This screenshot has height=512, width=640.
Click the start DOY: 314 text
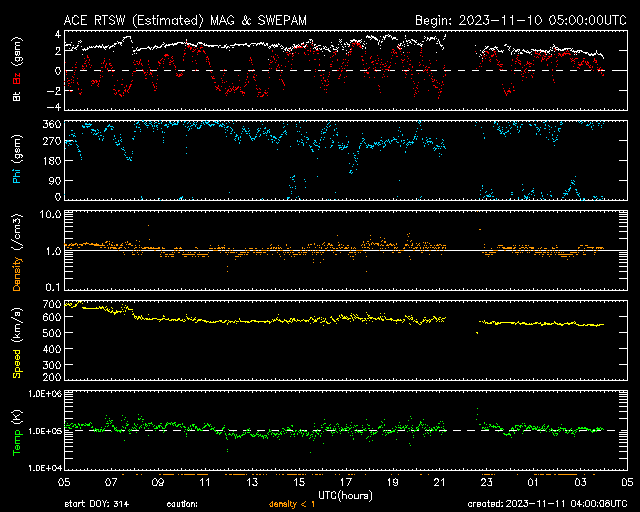click(98, 503)
